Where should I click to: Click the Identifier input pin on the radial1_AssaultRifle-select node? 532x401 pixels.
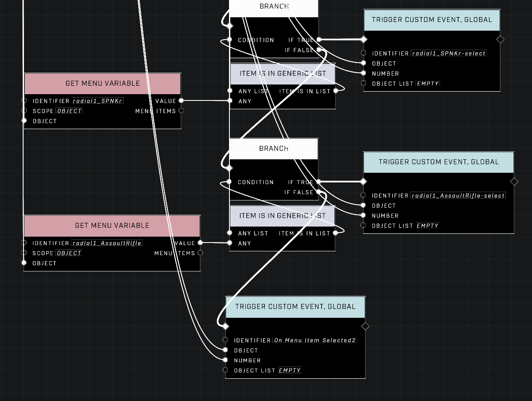pos(363,195)
